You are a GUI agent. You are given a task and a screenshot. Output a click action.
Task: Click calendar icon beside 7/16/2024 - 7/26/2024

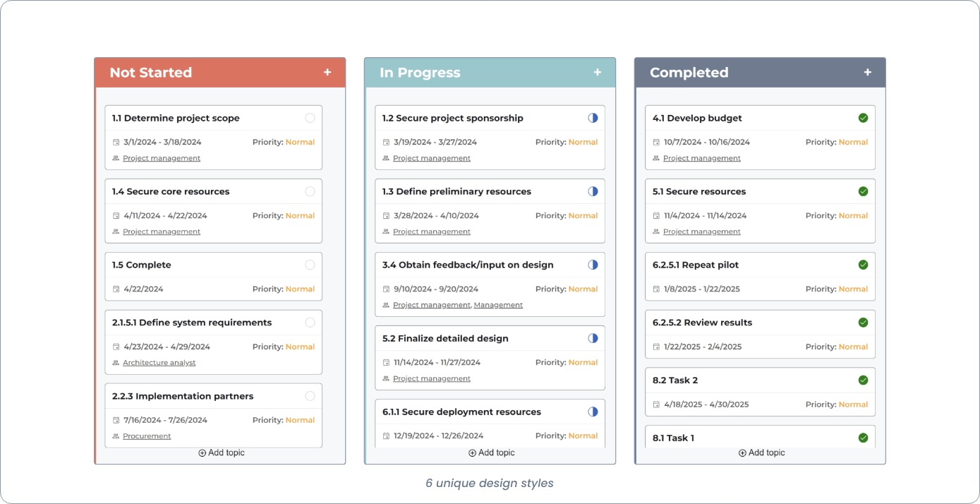click(x=116, y=420)
